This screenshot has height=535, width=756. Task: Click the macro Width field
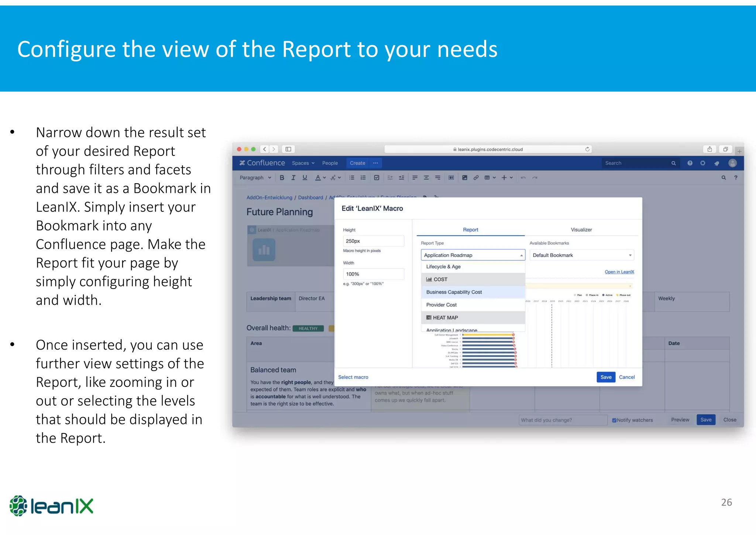point(374,274)
